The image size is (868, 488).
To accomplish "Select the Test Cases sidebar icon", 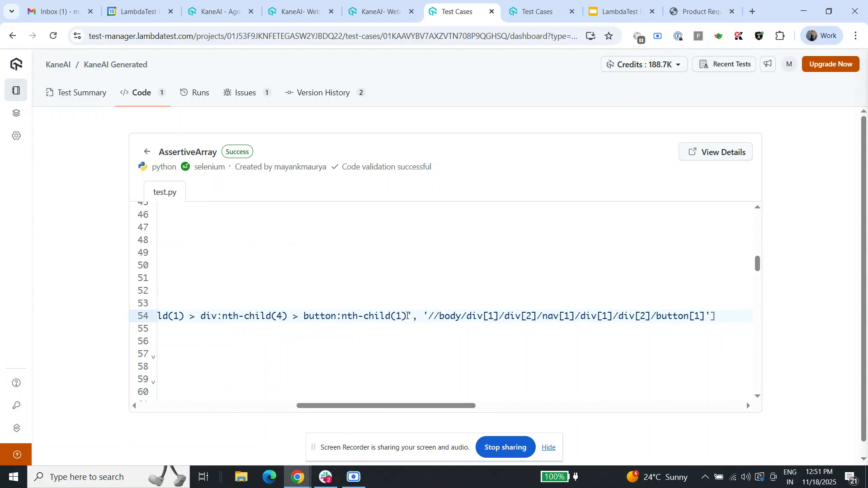I will tap(16, 90).
